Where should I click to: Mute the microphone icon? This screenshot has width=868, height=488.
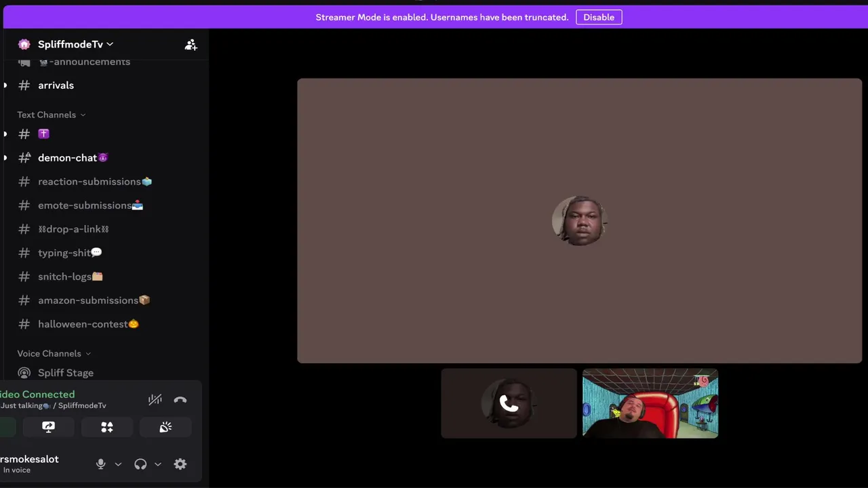pyautogui.click(x=101, y=464)
